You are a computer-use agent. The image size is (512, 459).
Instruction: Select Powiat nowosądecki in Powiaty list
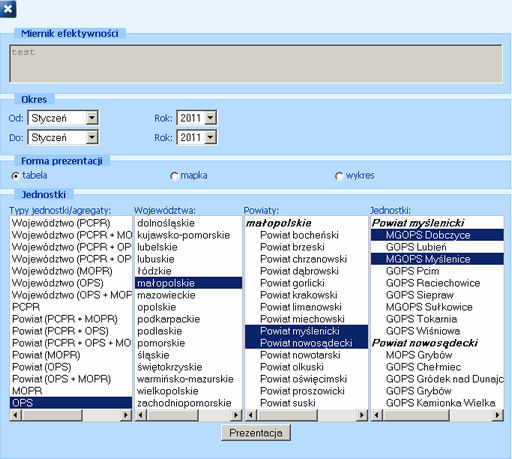pos(306,343)
